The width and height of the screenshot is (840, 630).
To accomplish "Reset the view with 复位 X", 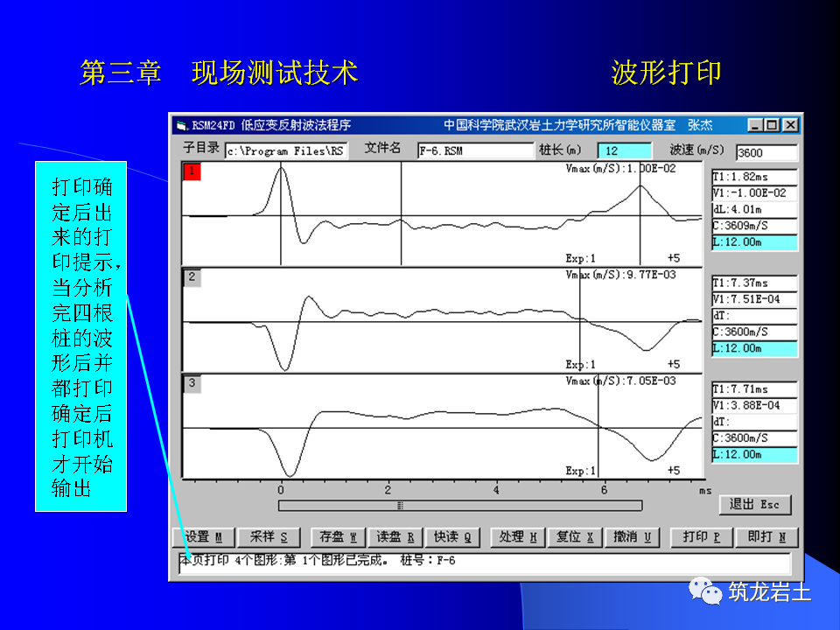I will click(x=575, y=536).
